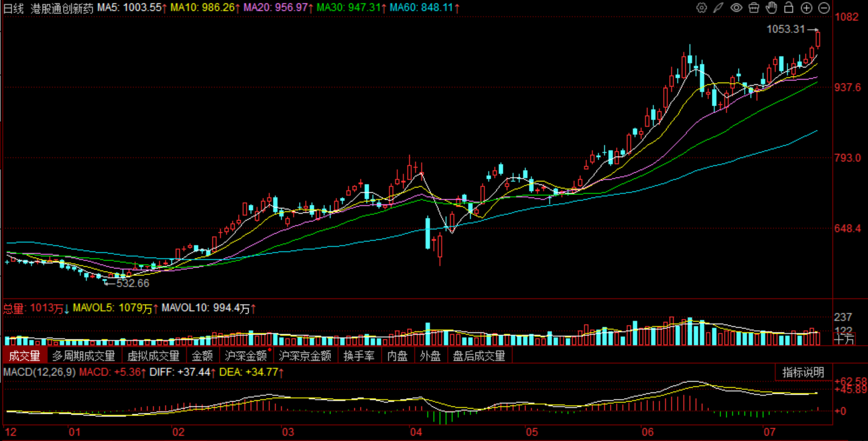Click the +62.58 MACD axis label
Screen dimensions: 868x441
(851, 381)
